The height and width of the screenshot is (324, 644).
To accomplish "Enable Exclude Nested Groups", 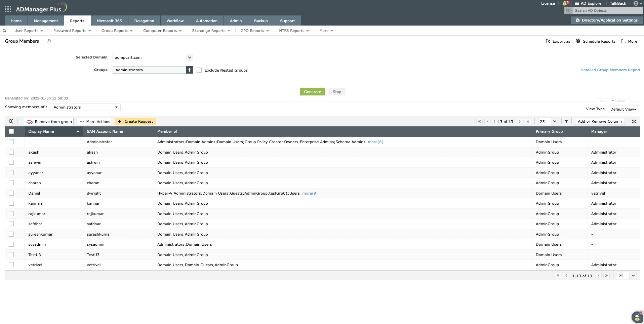I will pos(199,70).
